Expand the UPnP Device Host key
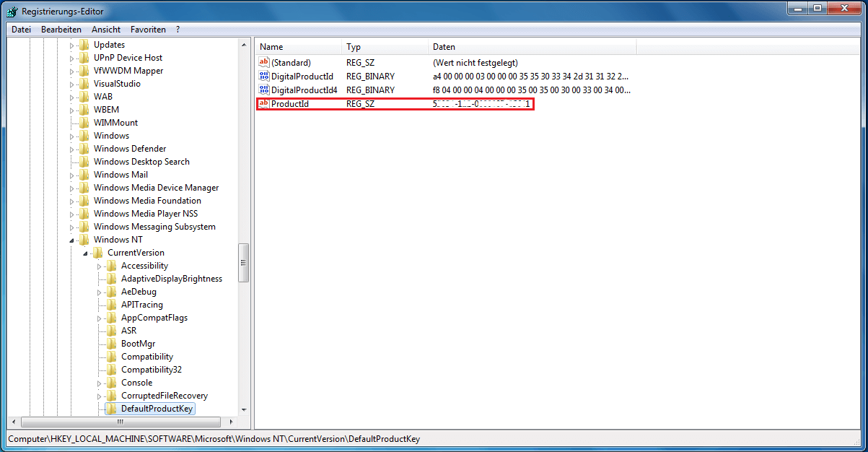The image size is (868, 452). click(71, 58)
